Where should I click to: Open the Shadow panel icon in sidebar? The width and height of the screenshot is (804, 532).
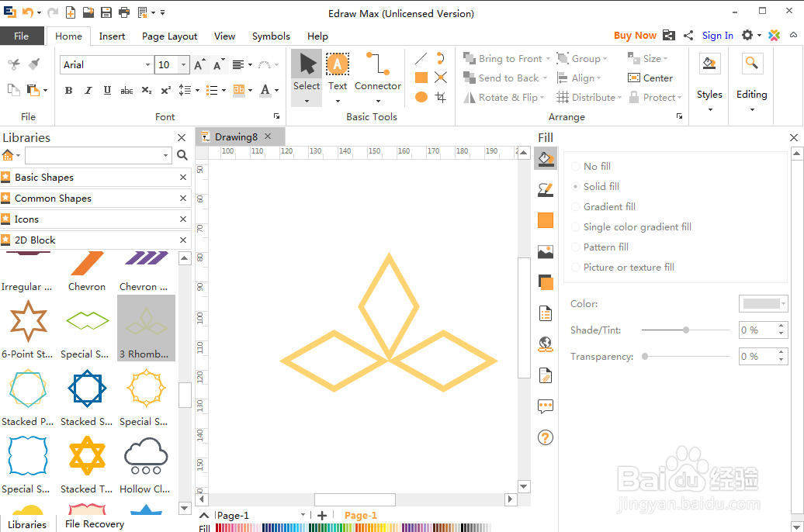pos(545,282)
